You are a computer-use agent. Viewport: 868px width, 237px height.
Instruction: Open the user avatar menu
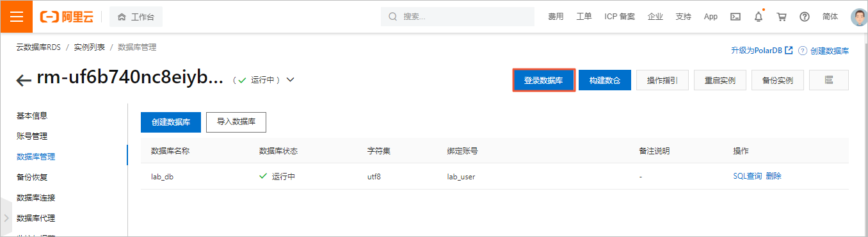coord(858,17)
